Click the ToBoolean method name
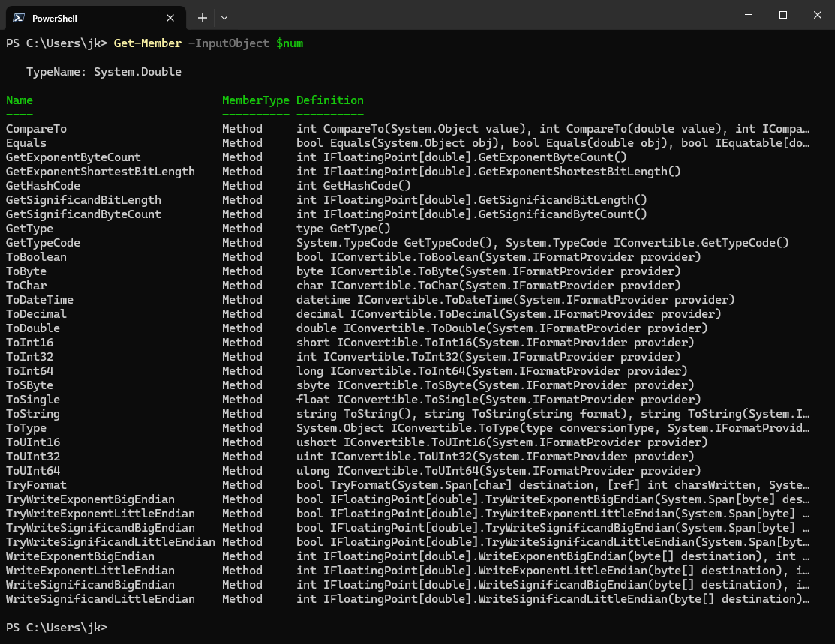The image size is (835, 644). point(36,257)
